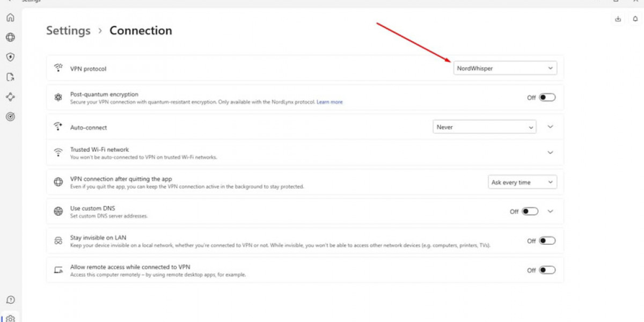
Task: Toggle Allow remote access while connected
Action: click(547, 270)
